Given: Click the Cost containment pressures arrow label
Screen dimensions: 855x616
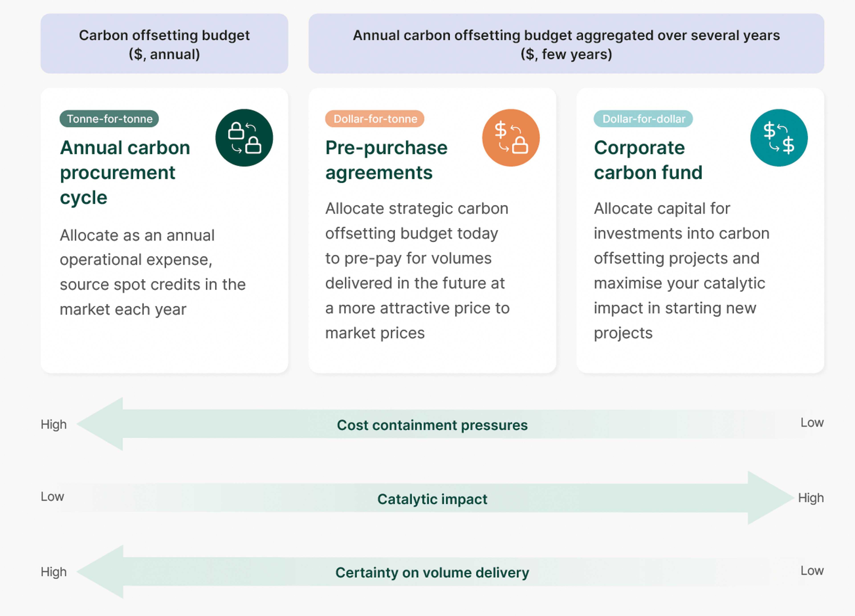Looking at the screenshot, I should (x=432, y=425).
